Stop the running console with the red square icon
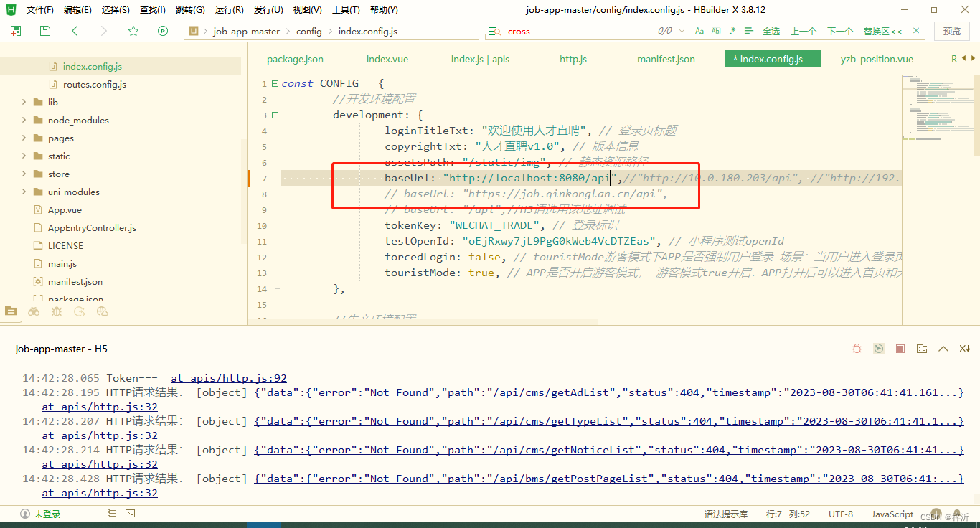The image size is (980, 528). (x=900, y=348)
